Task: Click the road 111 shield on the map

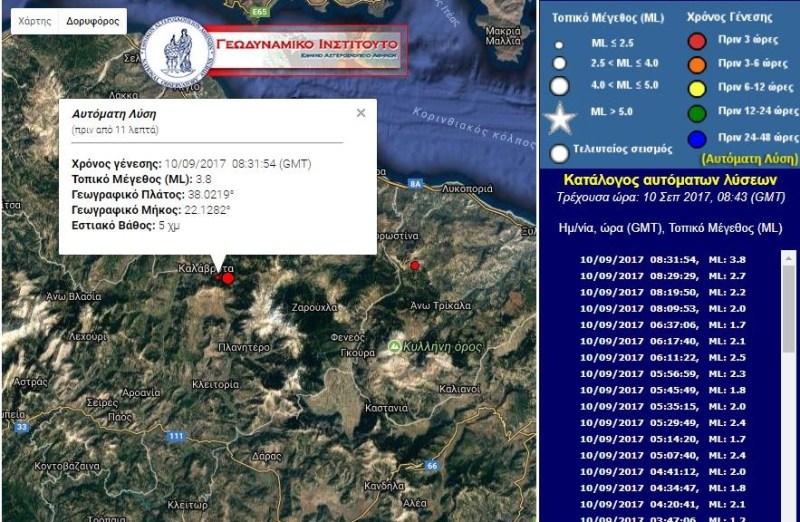Action: [176, 437]
